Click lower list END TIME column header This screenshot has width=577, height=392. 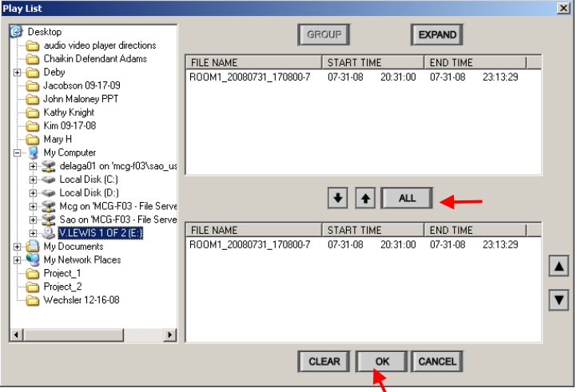(x=475, y=230)
